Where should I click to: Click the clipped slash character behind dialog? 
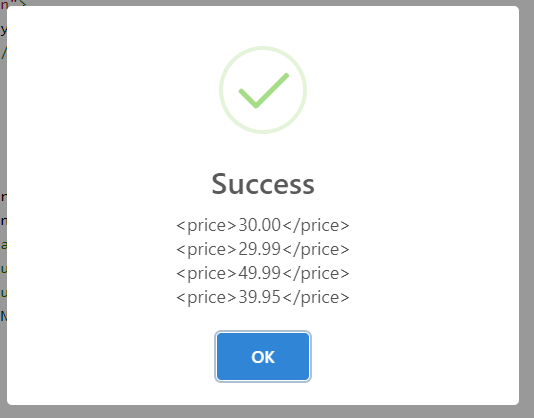3,53
